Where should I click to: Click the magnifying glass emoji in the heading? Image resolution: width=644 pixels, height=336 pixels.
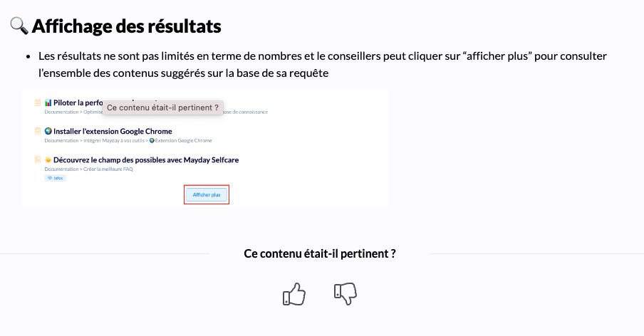pyautogui.click(x=19, y=26)
